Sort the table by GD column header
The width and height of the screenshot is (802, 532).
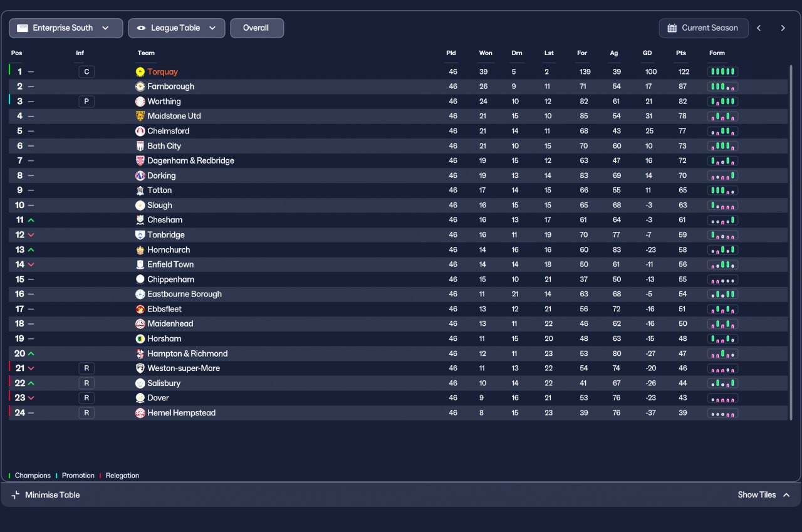[x=647, y=53]
